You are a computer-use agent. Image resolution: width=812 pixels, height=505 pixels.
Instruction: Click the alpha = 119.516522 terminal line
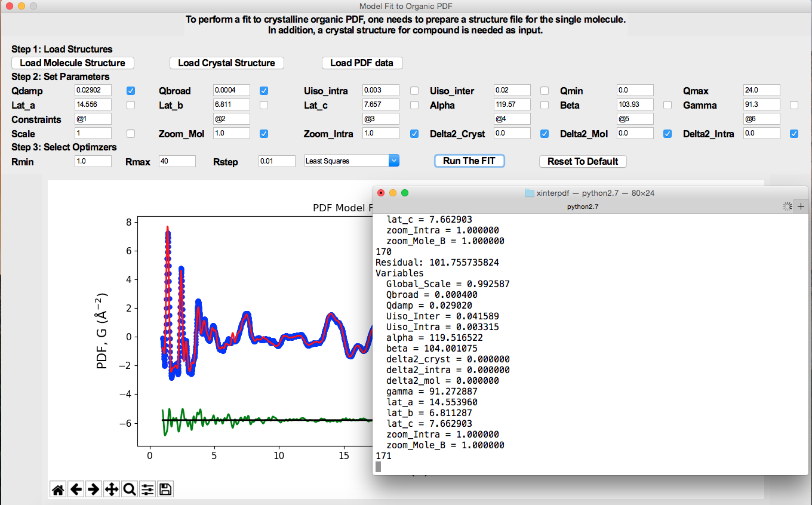click(x=435, y=338)
